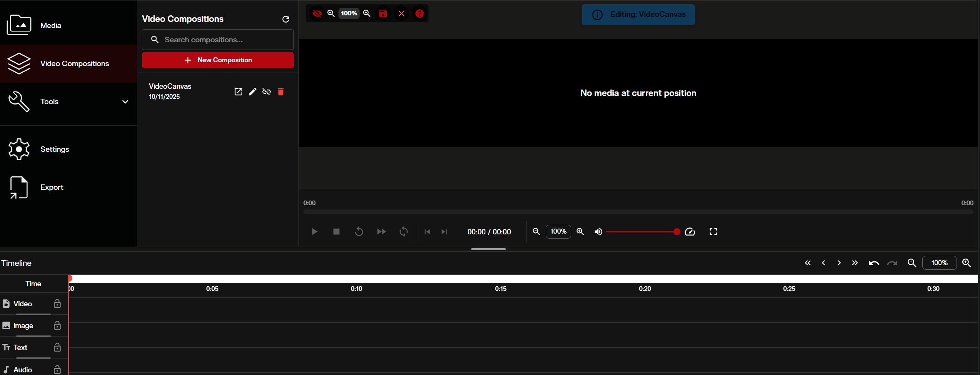Toggle canvas visibility with the crossed eye icon
The width and height of the screenshot is (980, 375).
coord(317,13)
